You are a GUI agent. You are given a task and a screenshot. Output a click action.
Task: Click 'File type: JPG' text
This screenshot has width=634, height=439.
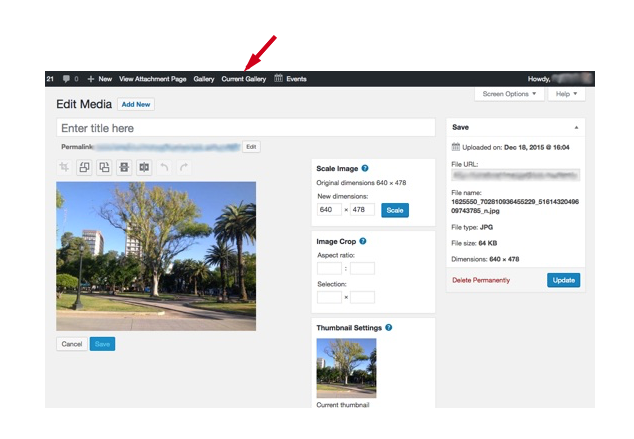[472, 227]
